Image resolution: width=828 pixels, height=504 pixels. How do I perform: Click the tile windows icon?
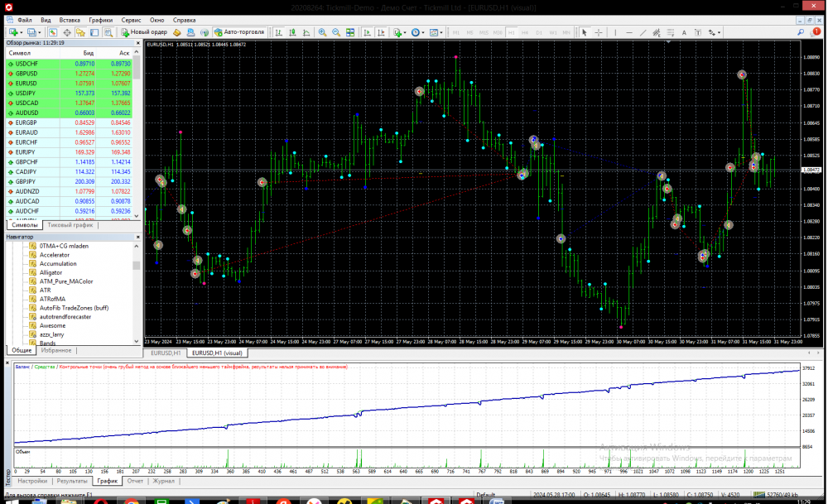350,32
